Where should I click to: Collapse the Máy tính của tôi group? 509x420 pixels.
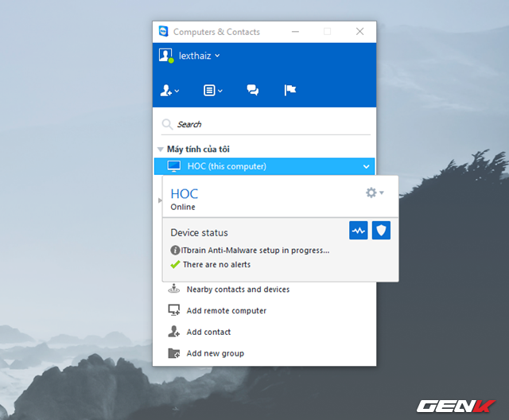click(161, 150)
